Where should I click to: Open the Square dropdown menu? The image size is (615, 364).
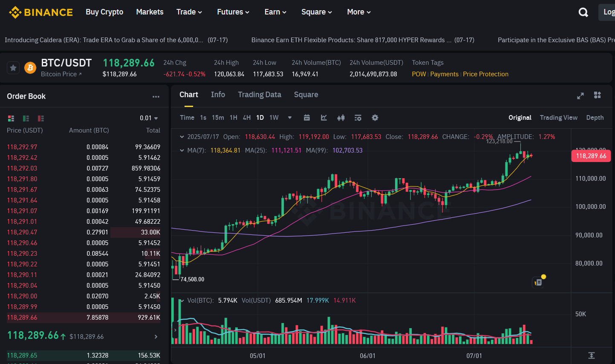(x=317, y=12)
